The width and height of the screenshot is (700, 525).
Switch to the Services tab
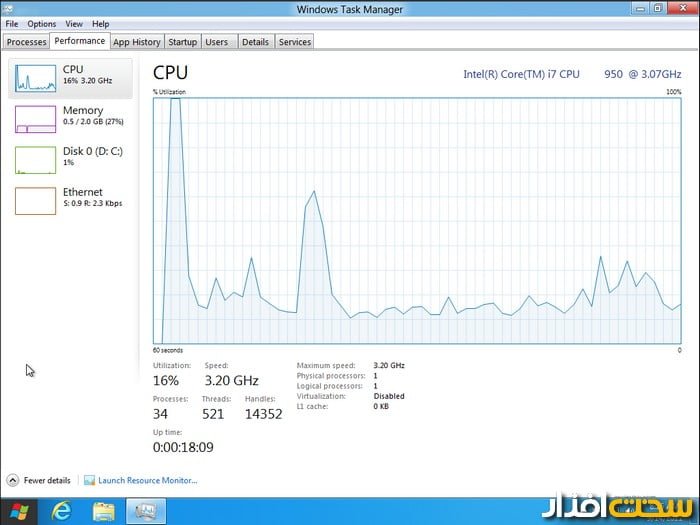(x=295, y=42)
